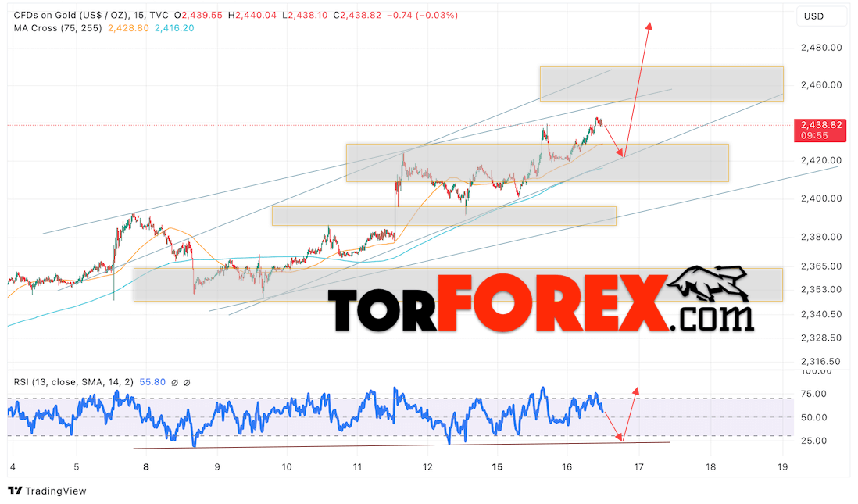Click the second ∅ symbol after RSI value

[x=187, y=383]
